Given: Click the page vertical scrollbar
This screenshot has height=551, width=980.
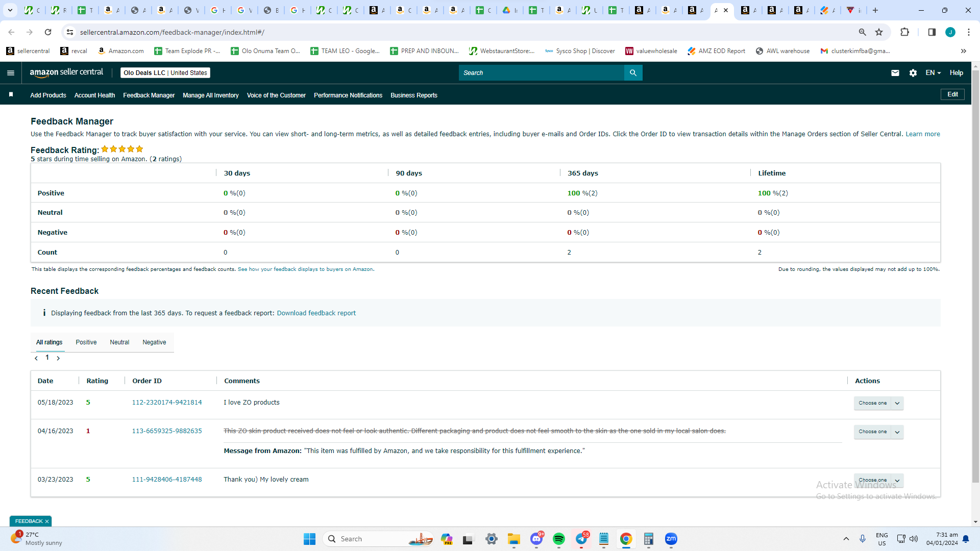Looking at the screenshot, I should click(x=975, y=275).
